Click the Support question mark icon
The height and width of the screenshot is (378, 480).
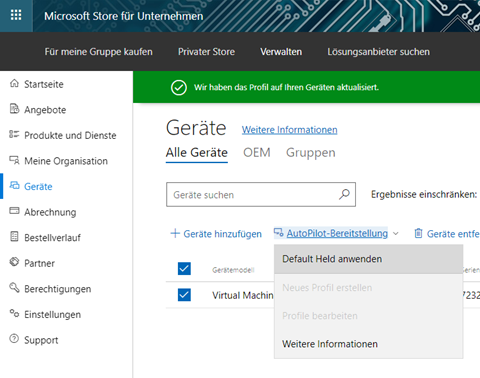click(14, 339)
